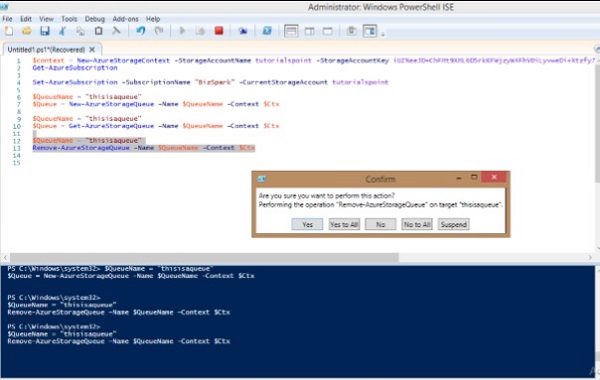Save the script with the floppy icon
This screenshot has height=380, width=600.
coord(45,31)
